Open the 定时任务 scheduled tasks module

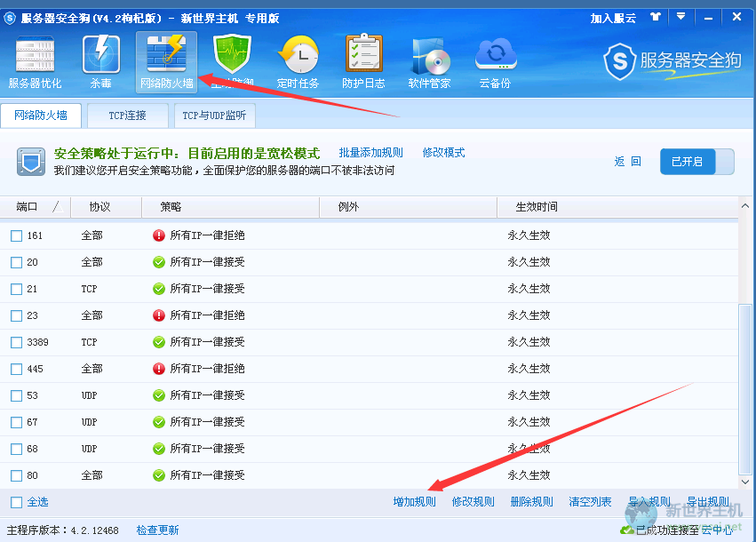[298, 61]
